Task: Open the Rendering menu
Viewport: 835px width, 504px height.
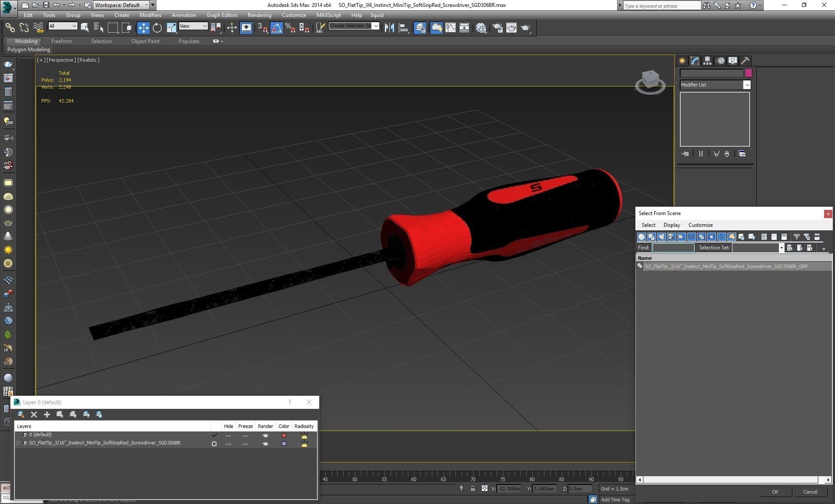Action: click(260, 15)
